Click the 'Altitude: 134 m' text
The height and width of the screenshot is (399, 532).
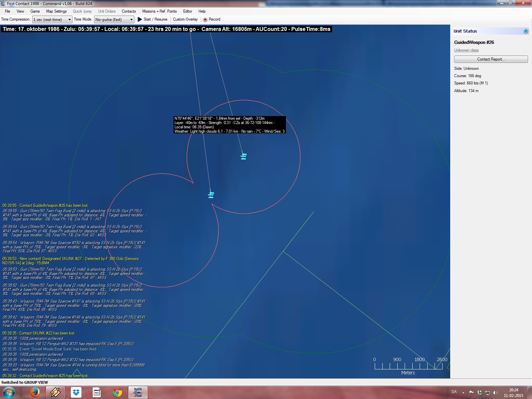coord(466,91)
